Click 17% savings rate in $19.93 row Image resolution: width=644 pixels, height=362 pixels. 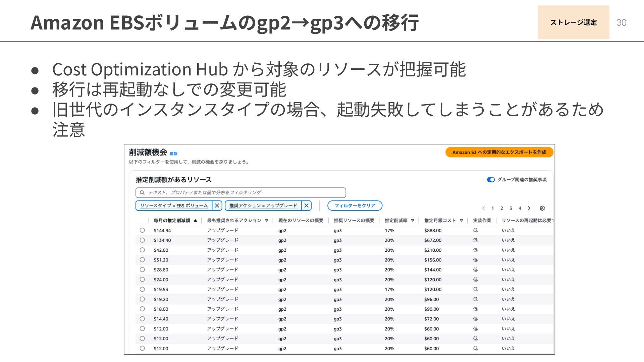(x=389, y=290)
